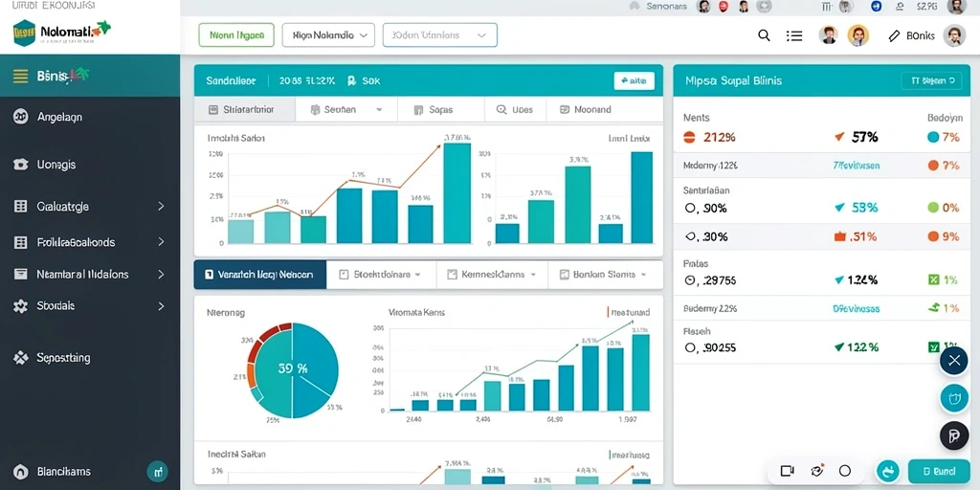Click the dark P floating button
This screenshot has height=490, width=980.
tap(954, 436)
